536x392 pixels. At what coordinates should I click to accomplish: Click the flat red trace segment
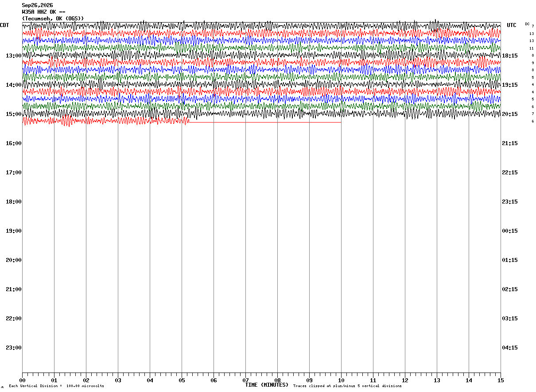(265, 122)
